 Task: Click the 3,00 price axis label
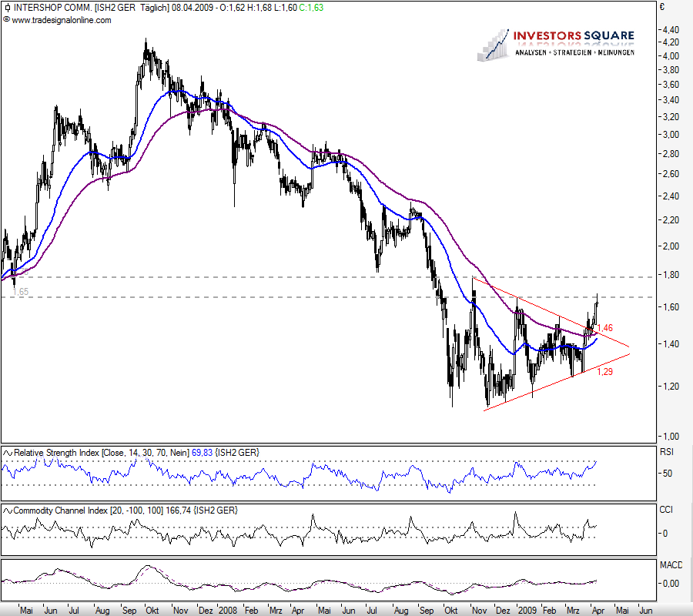(x=671, y=135)
